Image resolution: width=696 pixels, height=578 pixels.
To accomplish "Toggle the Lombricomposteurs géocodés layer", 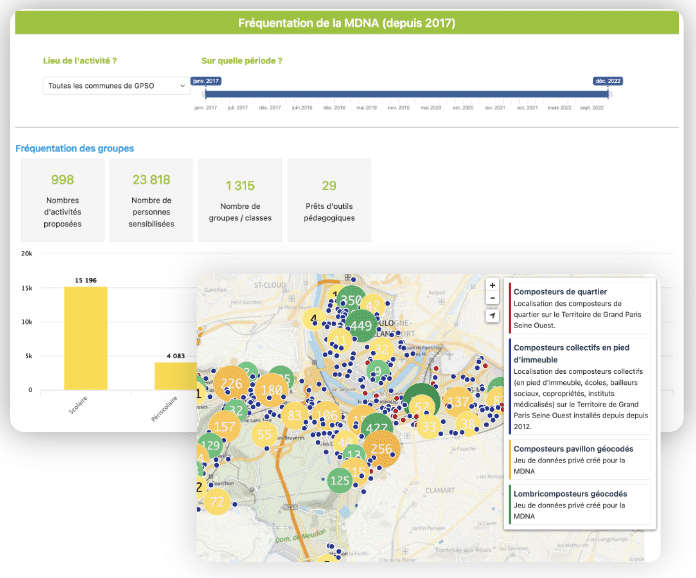I will (x=579, y=499).
